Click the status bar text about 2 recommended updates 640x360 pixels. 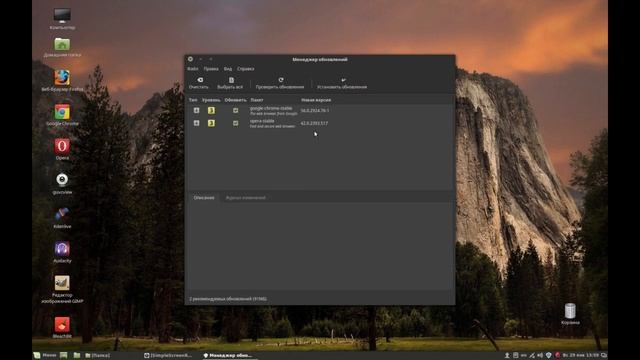click(228, 299)
